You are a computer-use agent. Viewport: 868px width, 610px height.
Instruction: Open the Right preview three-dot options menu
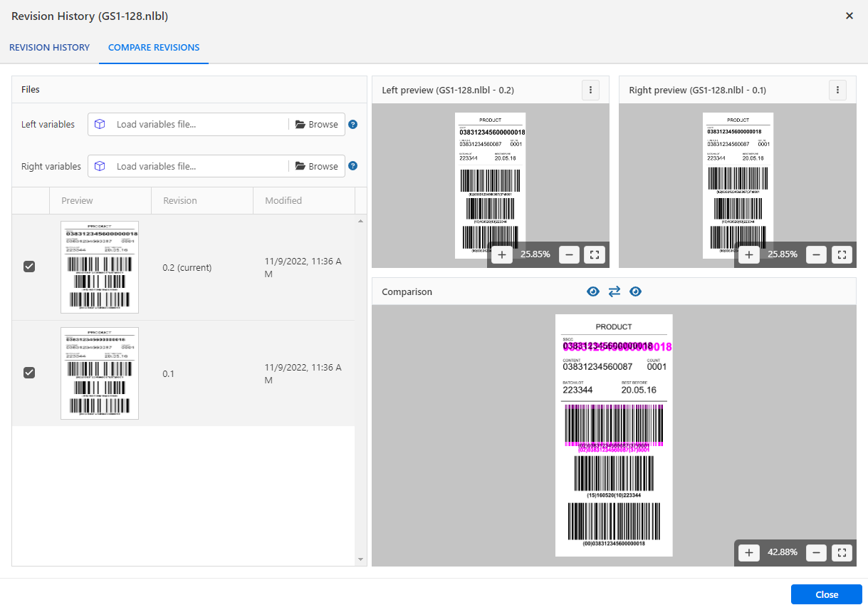click(x=837, y=90)
